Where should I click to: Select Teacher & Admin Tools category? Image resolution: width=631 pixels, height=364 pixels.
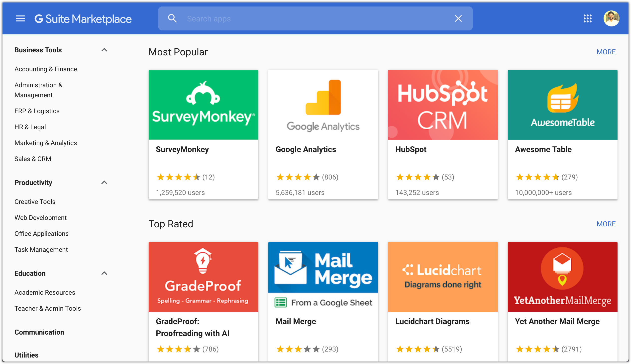tap(48, 308)
